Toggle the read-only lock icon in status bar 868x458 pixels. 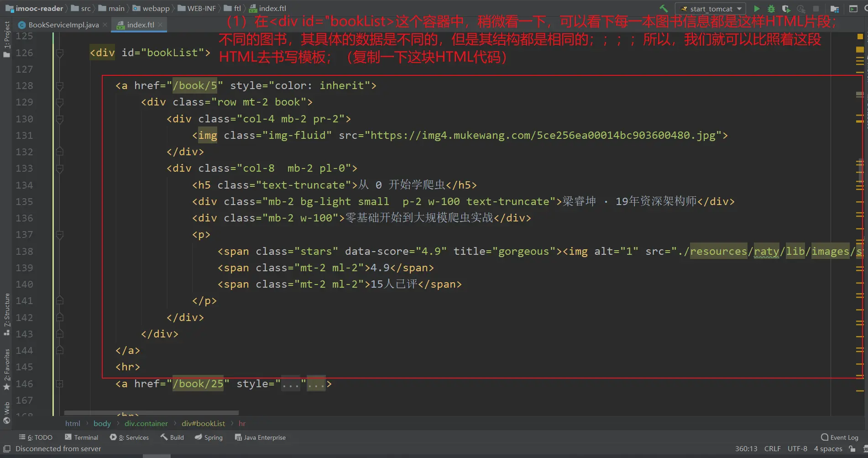pyautogui.click(x=852, y=449)
